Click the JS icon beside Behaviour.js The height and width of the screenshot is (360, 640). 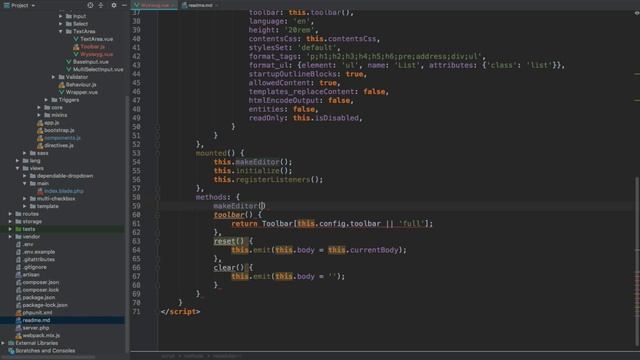click(x=62, y=85)
